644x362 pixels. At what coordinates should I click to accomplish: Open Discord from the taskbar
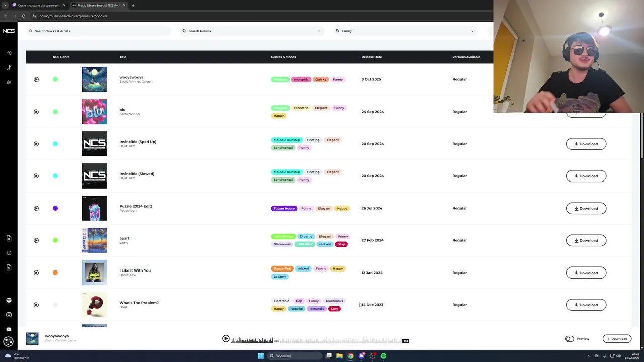(361, 356)
